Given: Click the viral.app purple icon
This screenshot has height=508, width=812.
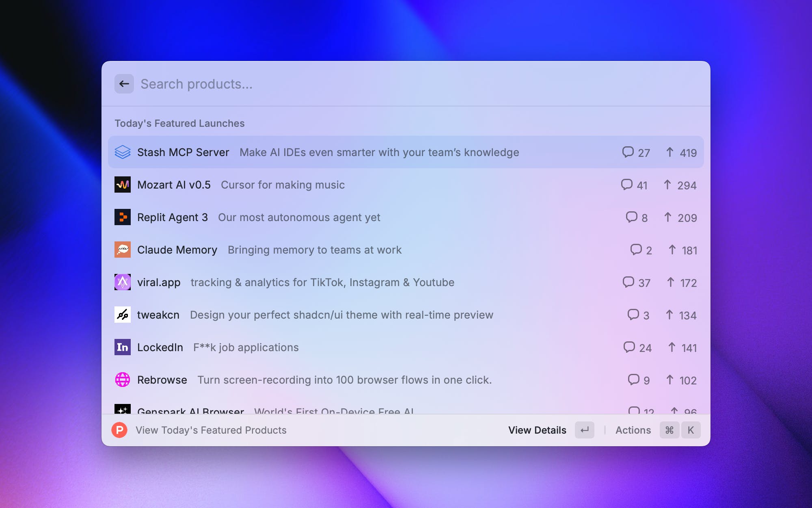Looking at the screenshot, I should 122,282.
